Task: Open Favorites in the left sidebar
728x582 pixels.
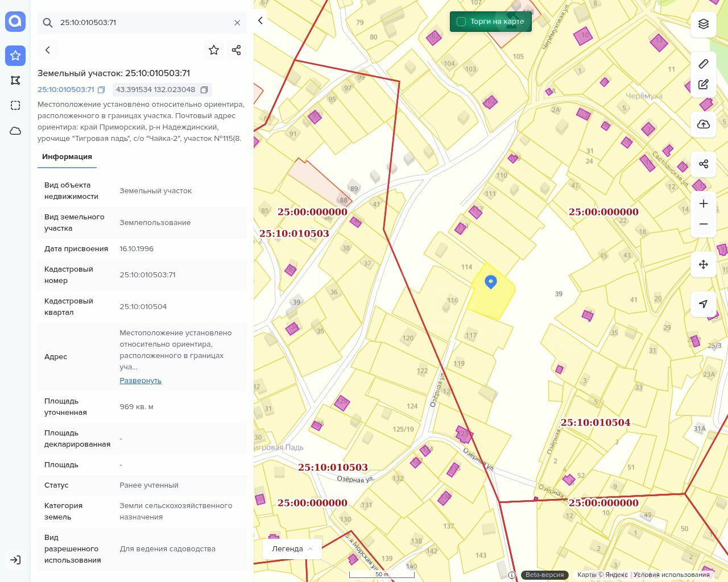Action: tap(15, 56)
